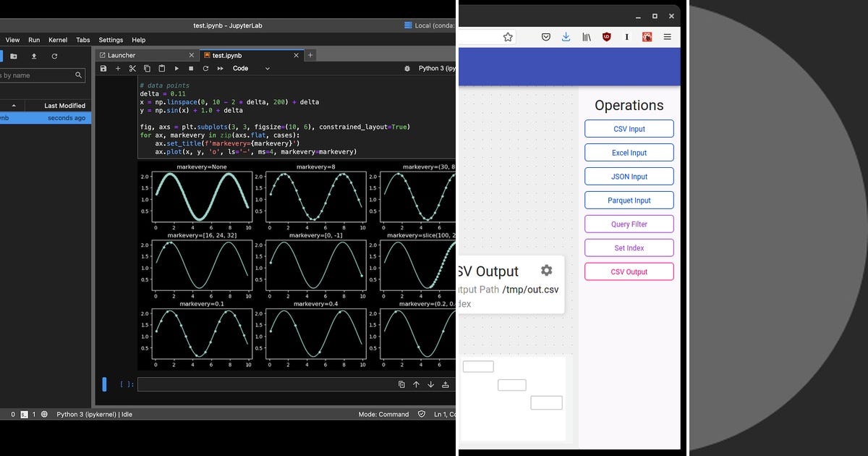Interrupt the kernel with stop icon
This screenshot has width=868, height=456.
(x=191, y=68)
